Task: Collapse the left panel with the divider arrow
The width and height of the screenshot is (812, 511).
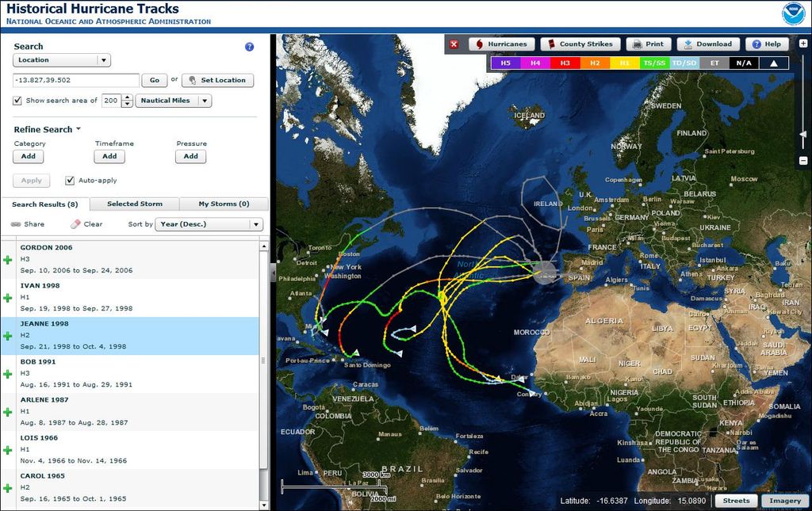Action: point(273,273)
